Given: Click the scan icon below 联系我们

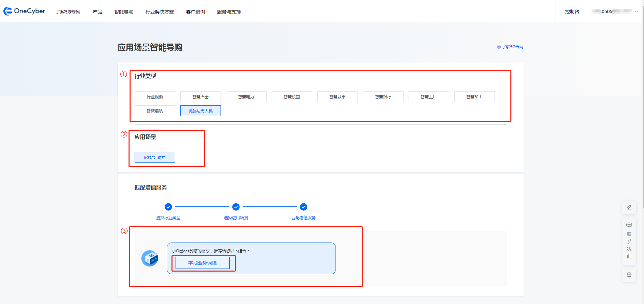Looking at the screenshot, I should coord(629,275).
